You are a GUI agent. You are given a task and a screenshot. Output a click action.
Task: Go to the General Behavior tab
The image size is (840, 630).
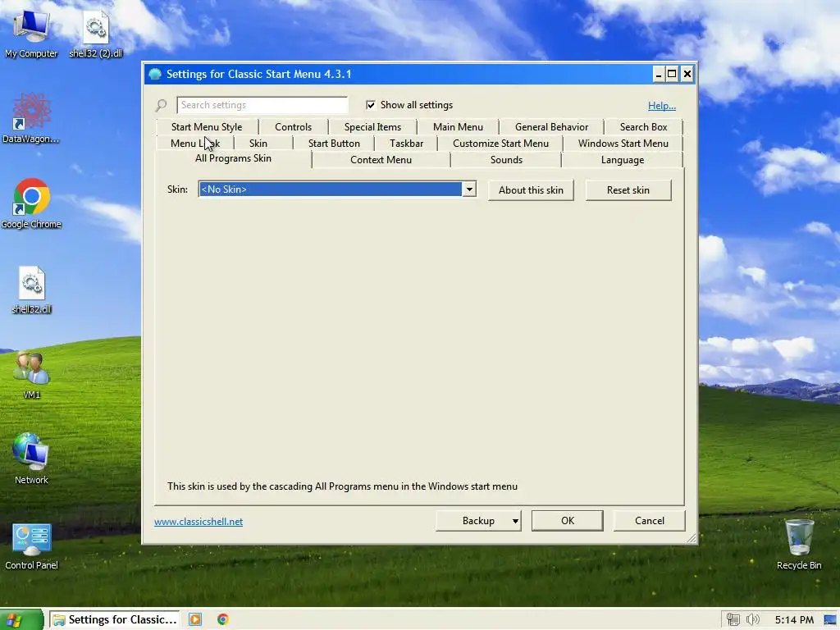pyautogui.click(x=551, y=127)
